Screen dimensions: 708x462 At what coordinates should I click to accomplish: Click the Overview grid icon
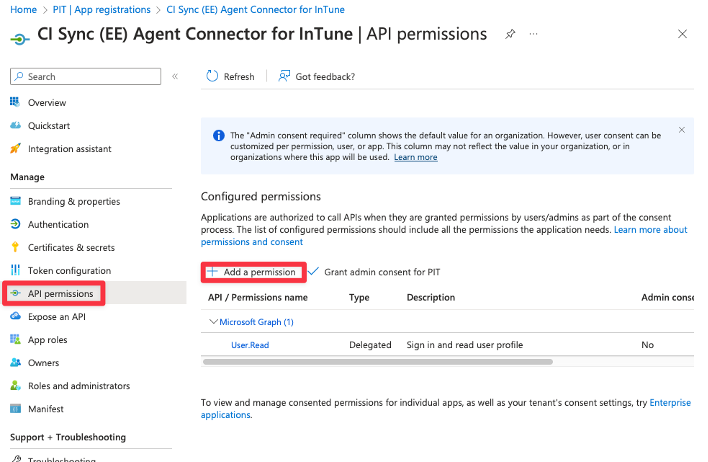[x=15, y=102]
